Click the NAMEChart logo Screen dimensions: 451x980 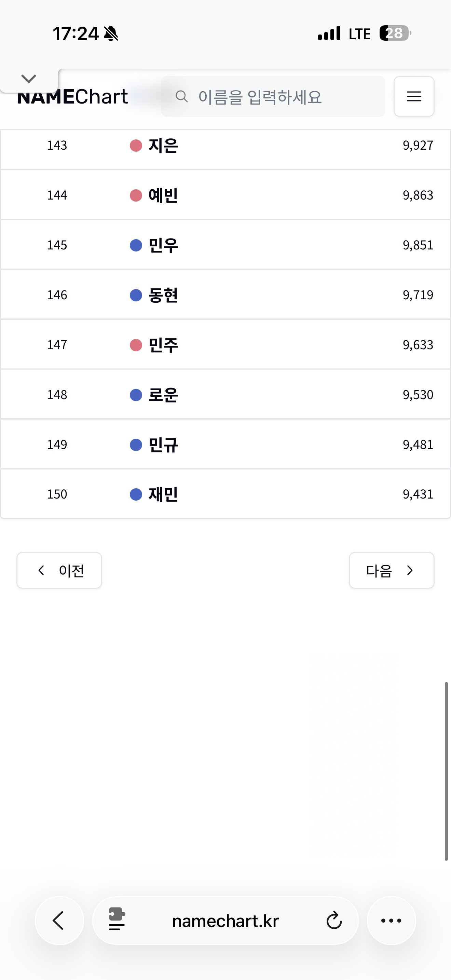(73, 97)
